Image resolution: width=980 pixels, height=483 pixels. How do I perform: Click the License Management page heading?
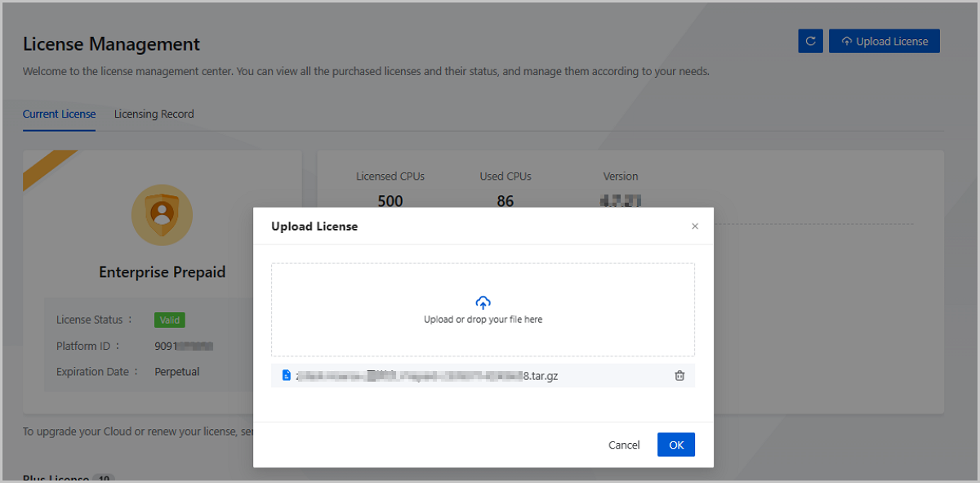pyautogui.click(x=111, y=44)
